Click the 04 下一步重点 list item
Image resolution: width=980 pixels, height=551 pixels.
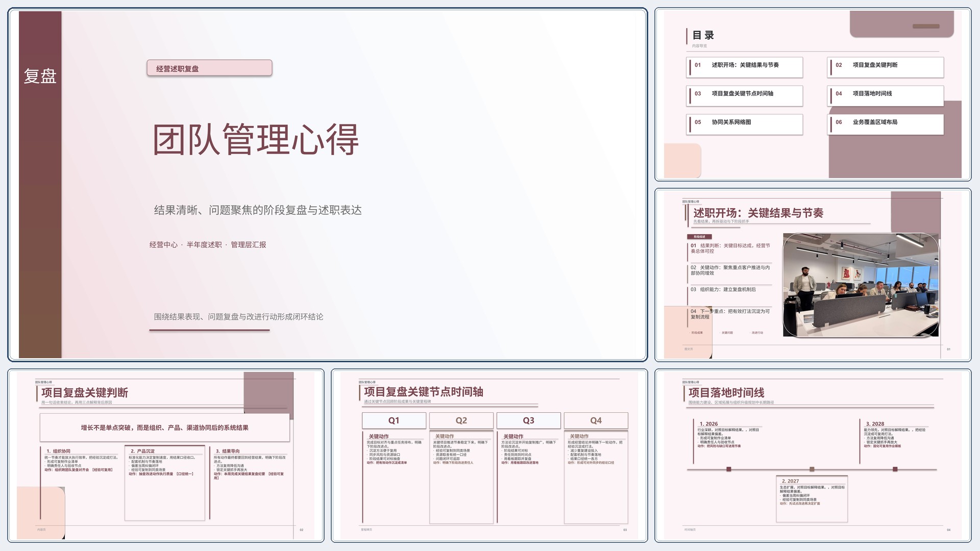click(730, 314)
